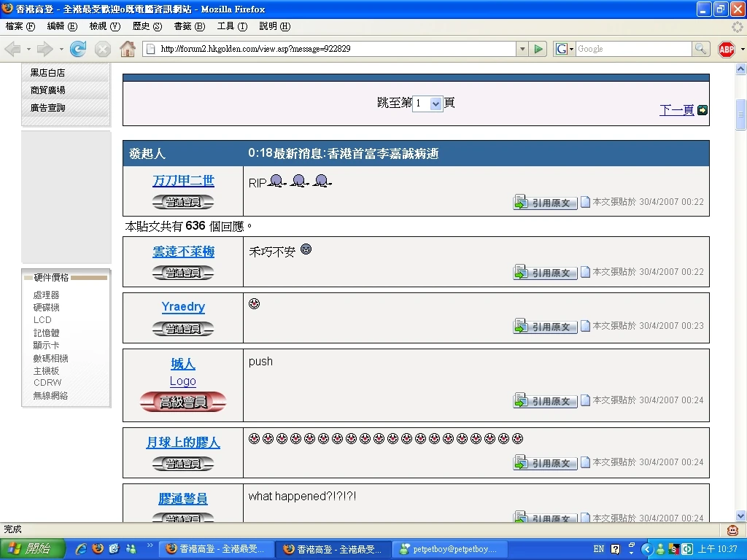Open user profile 雲達不萊梅
This screenshot has height=560, width=747.
[183, 252]
